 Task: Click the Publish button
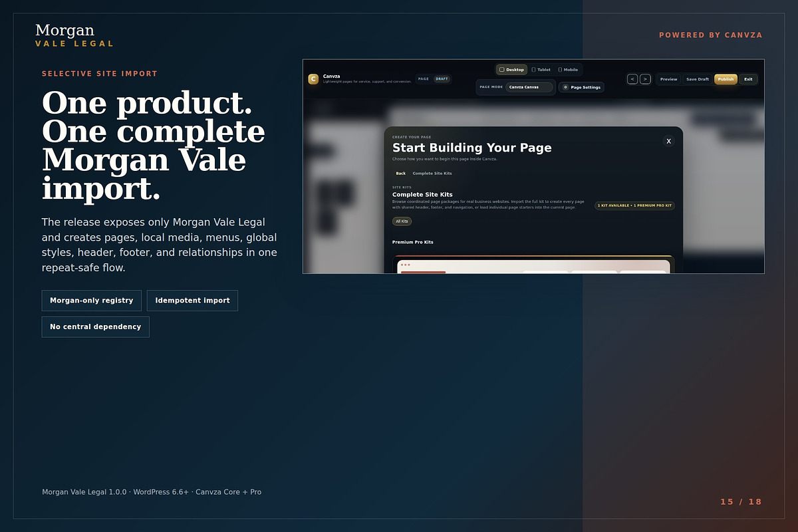[726, 79]
